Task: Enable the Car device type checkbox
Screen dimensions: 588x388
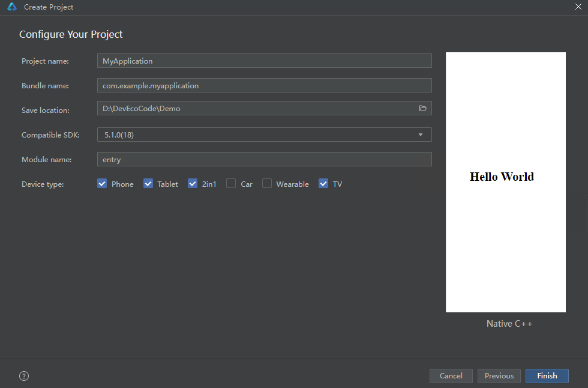Action: pos(231,184)
